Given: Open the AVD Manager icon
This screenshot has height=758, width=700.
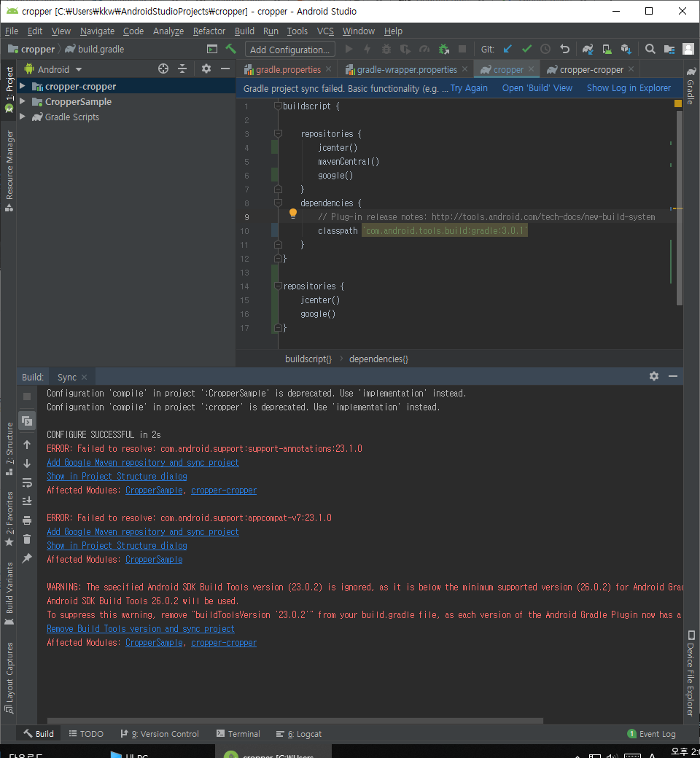Looking at the screenshot, I should pos(607,50).
